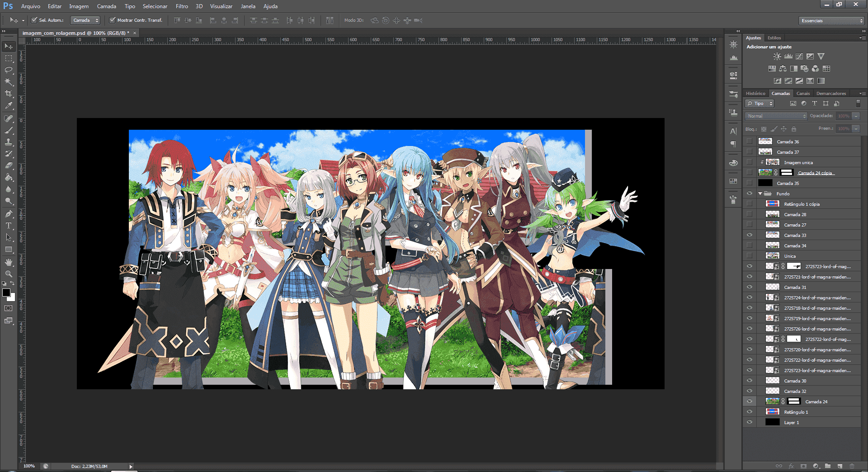
Task: Choose the Brush tool
Action: point(9,130)
